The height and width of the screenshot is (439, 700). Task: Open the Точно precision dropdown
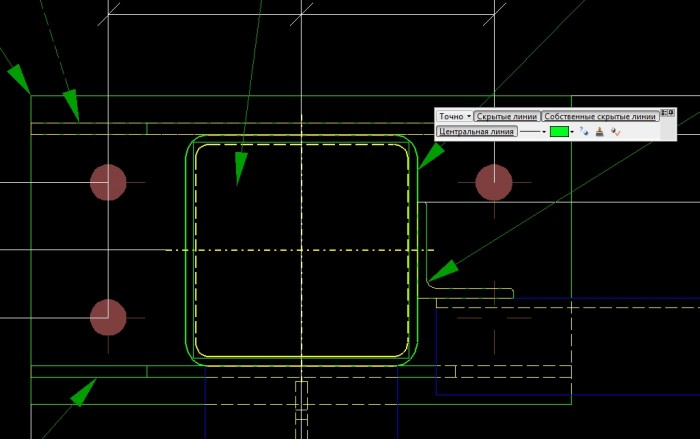(x=454, y=117)
